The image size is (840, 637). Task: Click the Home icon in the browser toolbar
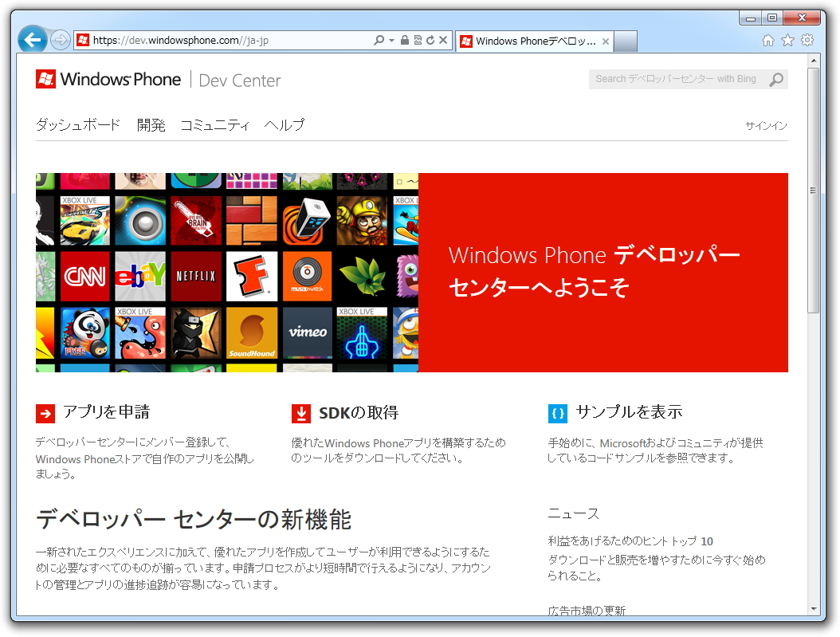[x=767, y=40]
